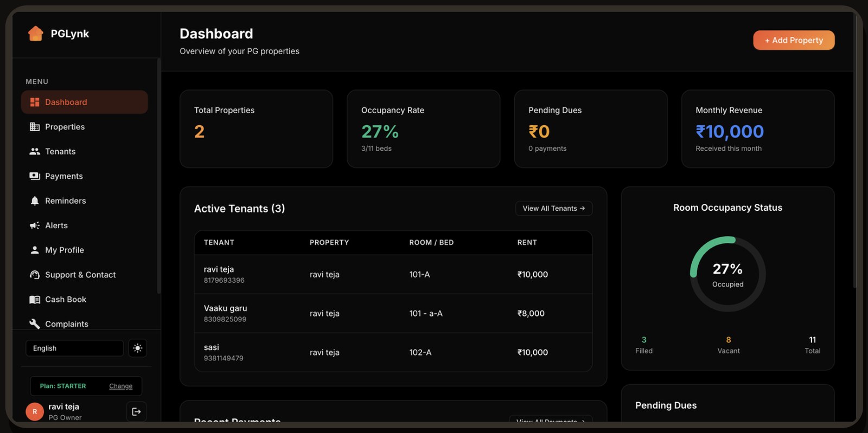Click the 27% occupancy donut chart
The image size is (868, 433).
728,274
